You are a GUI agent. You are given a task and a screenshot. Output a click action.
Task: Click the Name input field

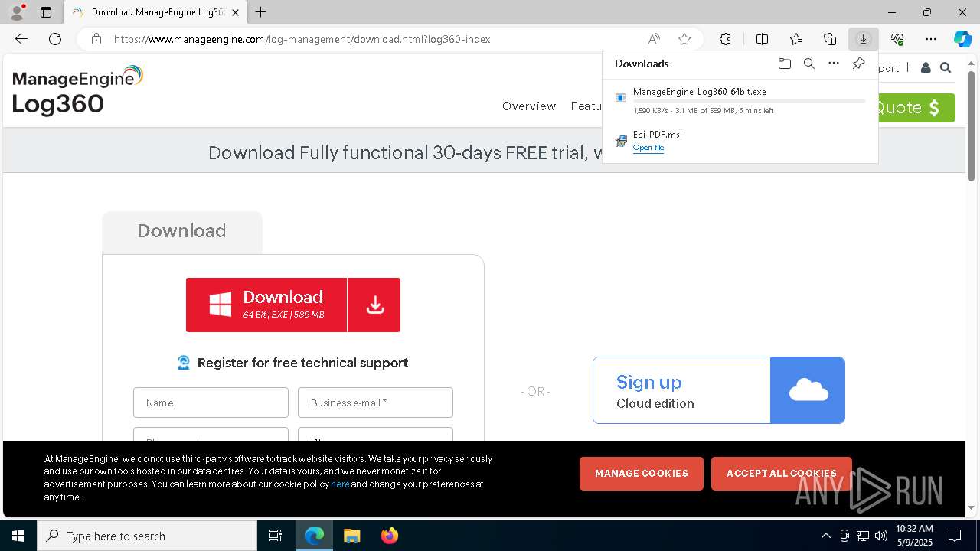click(x=211, y=403)
